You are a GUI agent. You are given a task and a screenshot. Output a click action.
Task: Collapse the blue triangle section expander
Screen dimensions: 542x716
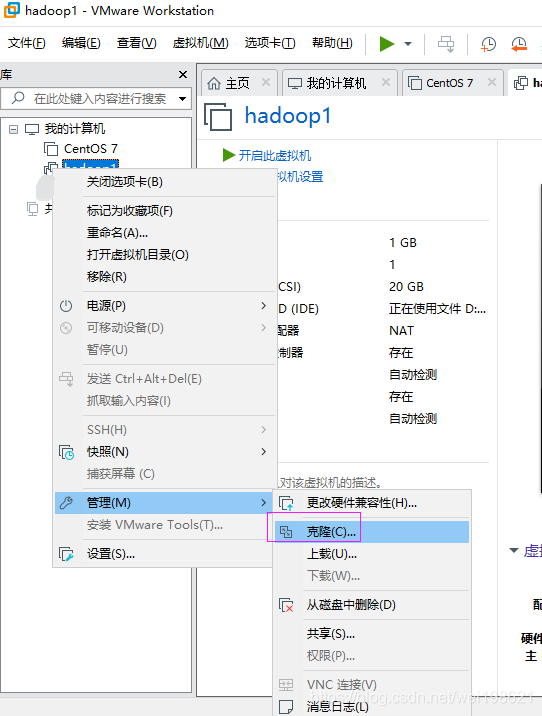(x=514, y=550)
